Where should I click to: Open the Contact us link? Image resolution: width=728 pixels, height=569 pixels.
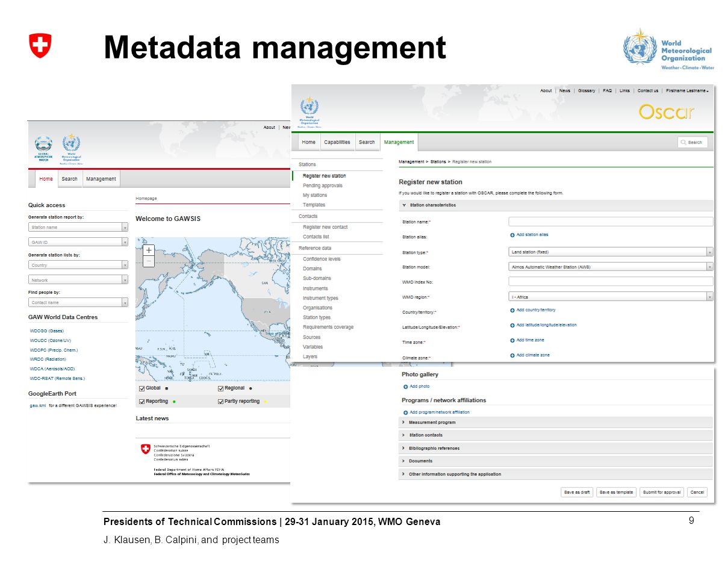tap(648, 91)
